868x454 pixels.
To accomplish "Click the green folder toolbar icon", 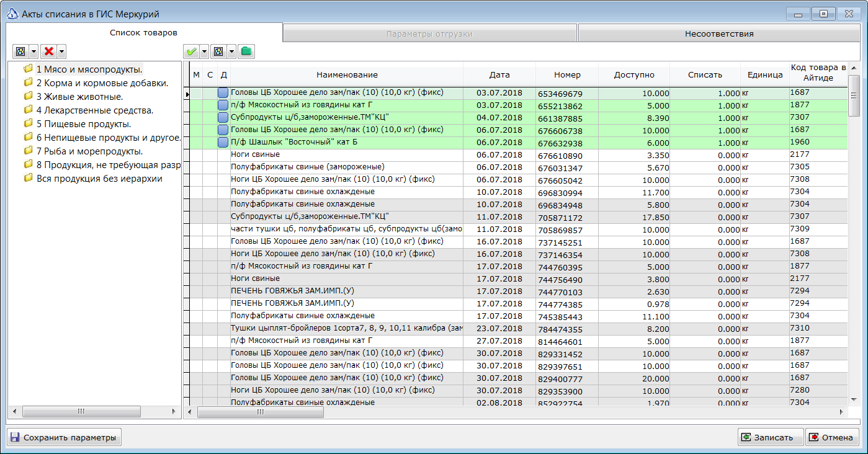I will point(246,51).
